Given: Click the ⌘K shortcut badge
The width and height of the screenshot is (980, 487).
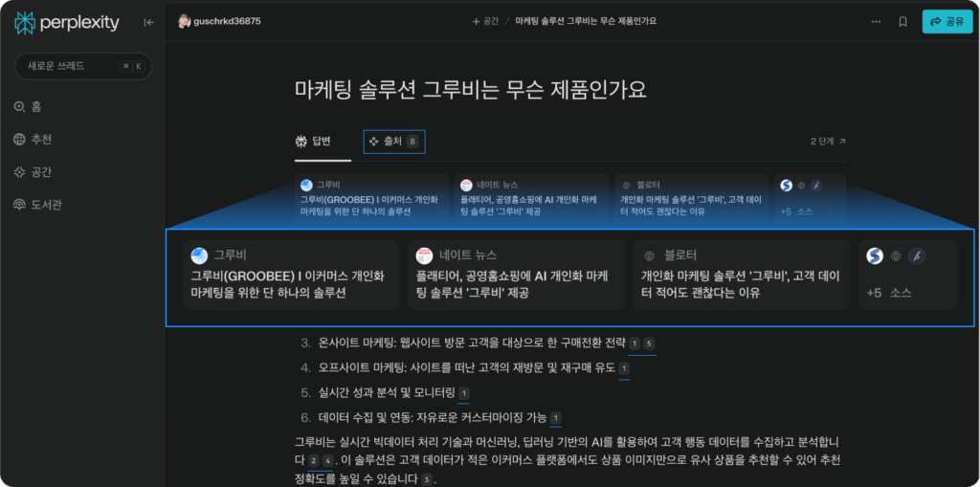Looking at the screenshot, I should coord(132,66).
